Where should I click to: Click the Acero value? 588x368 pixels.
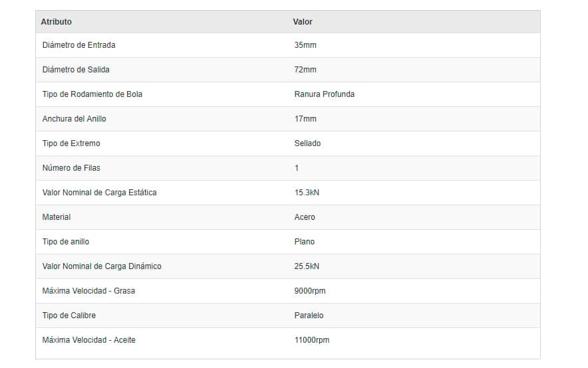coord(305,217)
